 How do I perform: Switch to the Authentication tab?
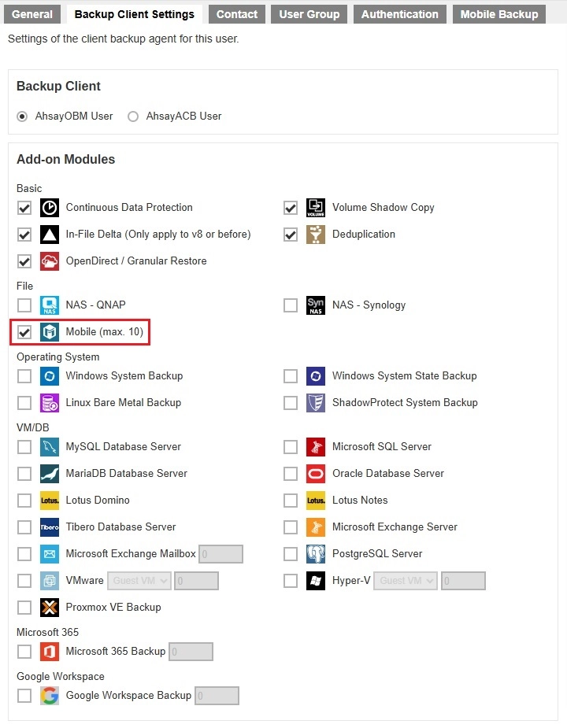click(x=400, y=13)
